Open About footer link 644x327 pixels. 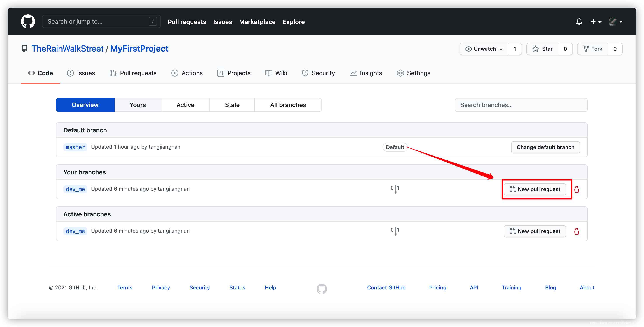coord(587,287)
